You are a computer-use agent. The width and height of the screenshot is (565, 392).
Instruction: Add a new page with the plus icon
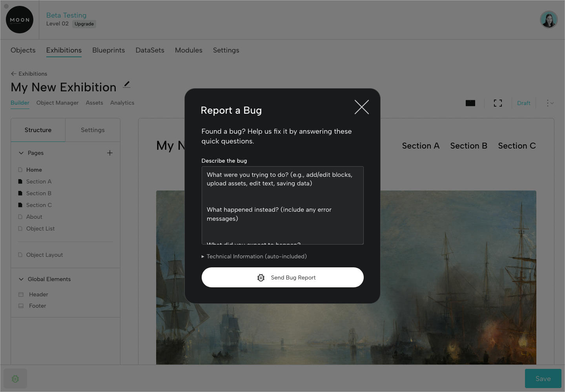click(110, 153)
